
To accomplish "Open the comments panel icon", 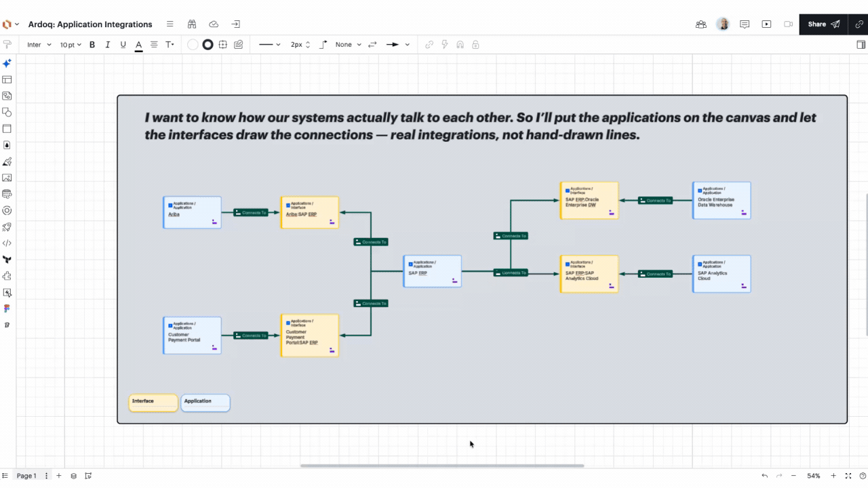I will 745,24.
